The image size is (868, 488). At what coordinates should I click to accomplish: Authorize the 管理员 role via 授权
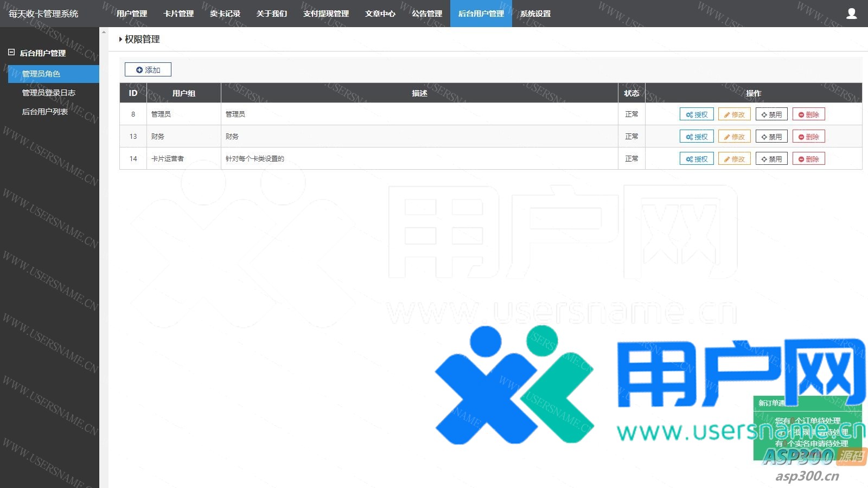(697, 114)
